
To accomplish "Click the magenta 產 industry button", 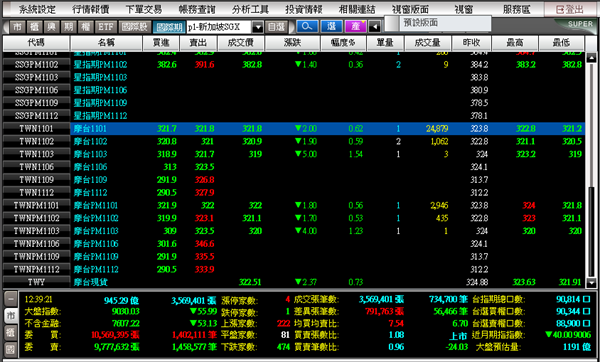I will (355, 27).
